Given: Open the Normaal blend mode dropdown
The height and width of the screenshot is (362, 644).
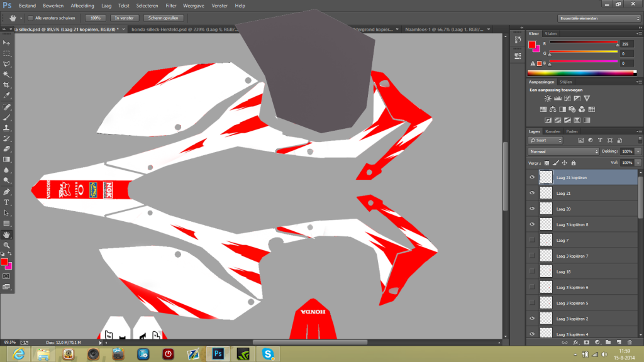Looking at the screenshot, I should [x=564, y=151].
